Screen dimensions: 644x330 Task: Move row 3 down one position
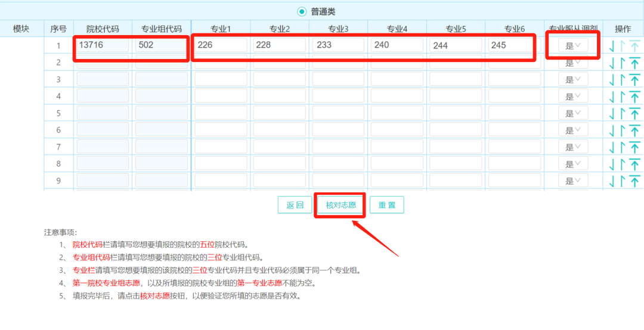(x=612, y=80)
